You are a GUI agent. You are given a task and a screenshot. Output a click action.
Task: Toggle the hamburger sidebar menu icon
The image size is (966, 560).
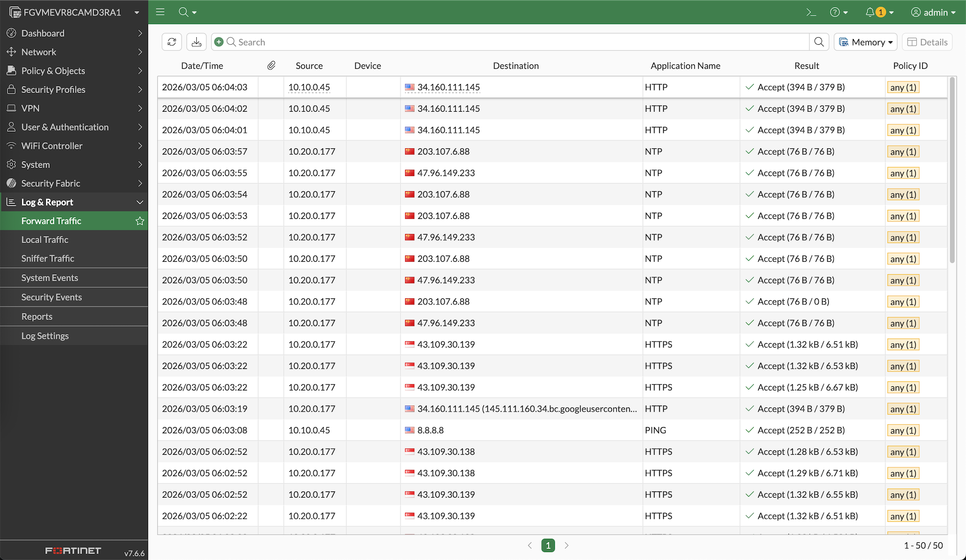[160, 12]
